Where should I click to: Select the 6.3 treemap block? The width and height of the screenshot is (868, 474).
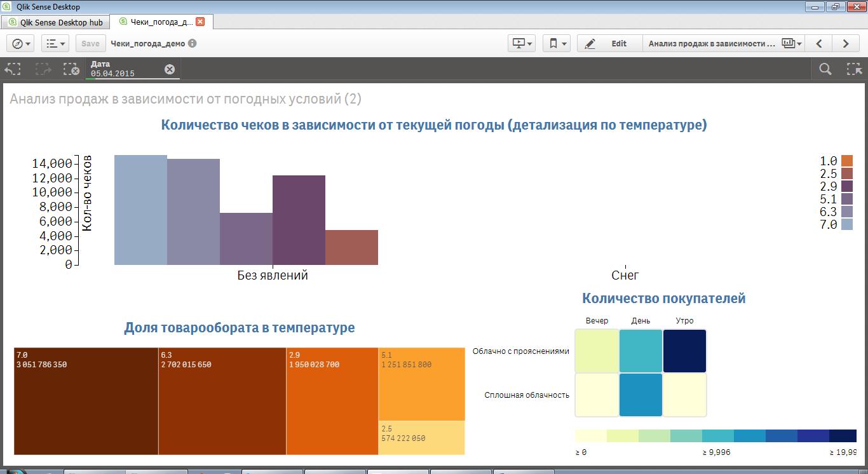coord(222,401)
